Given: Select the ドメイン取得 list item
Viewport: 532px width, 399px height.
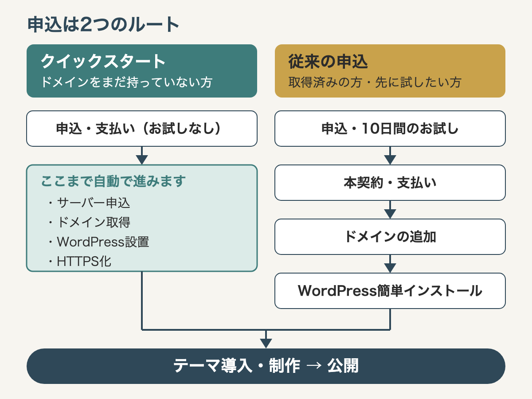Looking at the screenshot, I should coord(88,222).
